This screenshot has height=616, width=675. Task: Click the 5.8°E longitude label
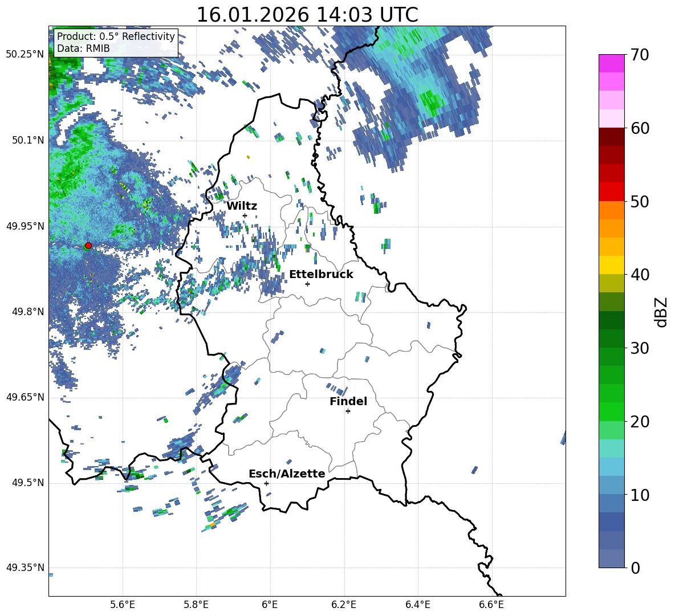pyautogui.click(x=196, y=605)
